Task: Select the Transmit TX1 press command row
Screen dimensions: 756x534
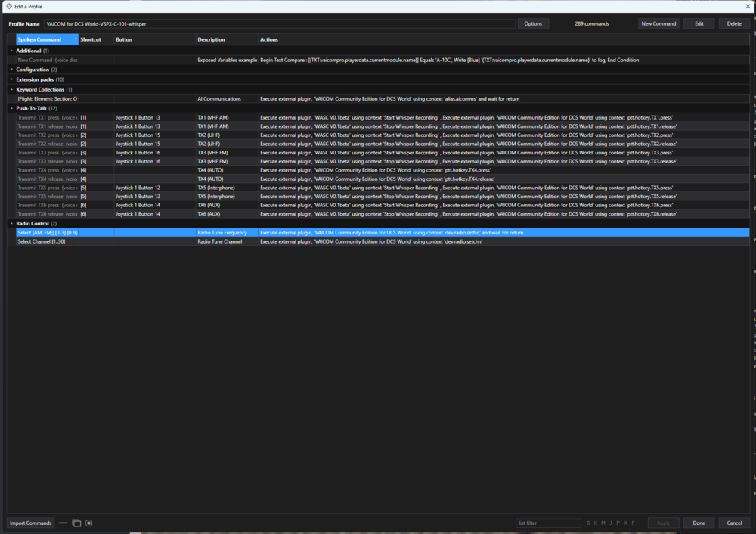Action: pyautogui.click(x=383, y=118)
